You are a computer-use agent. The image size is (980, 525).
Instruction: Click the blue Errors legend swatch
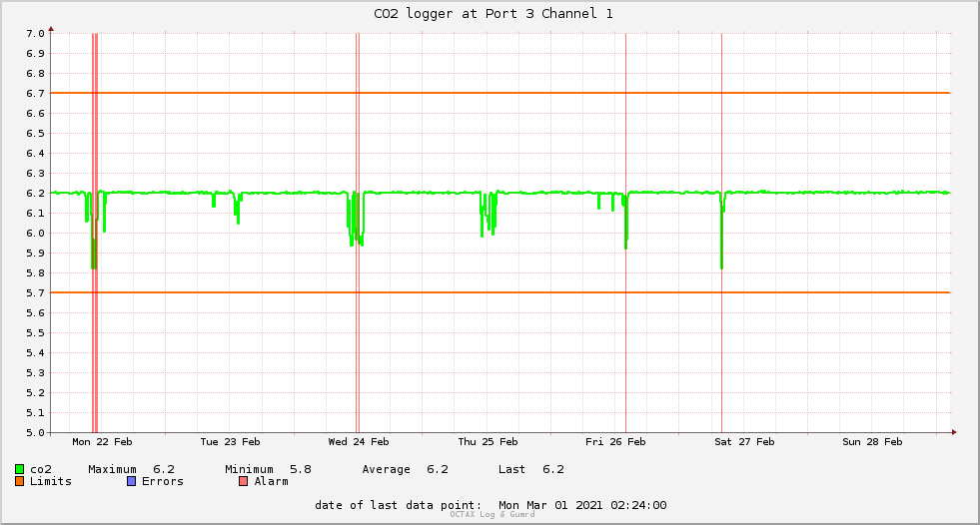pos(131,481)
